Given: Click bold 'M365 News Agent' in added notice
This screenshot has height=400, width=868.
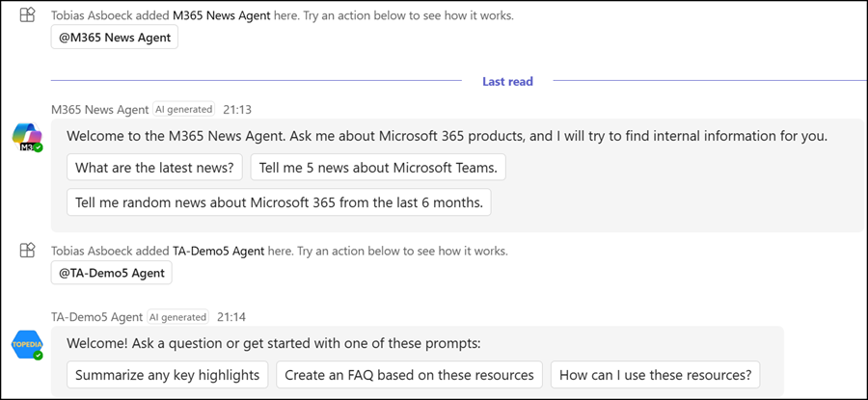Looking at the screenshot, I should click(222, 15).
